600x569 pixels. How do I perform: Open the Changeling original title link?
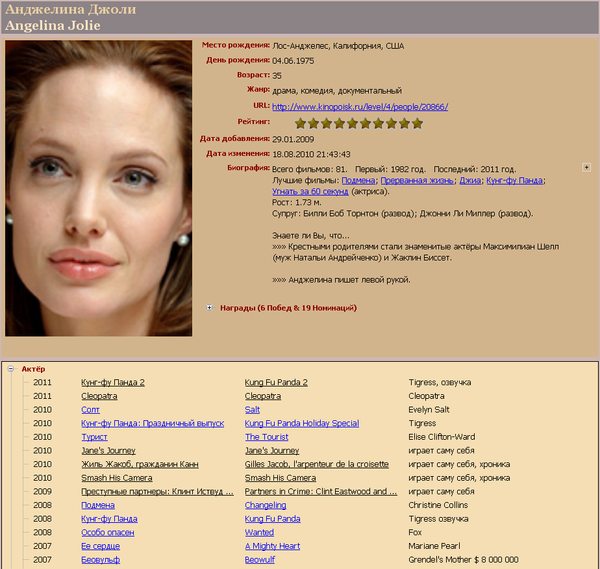point(266,505)
